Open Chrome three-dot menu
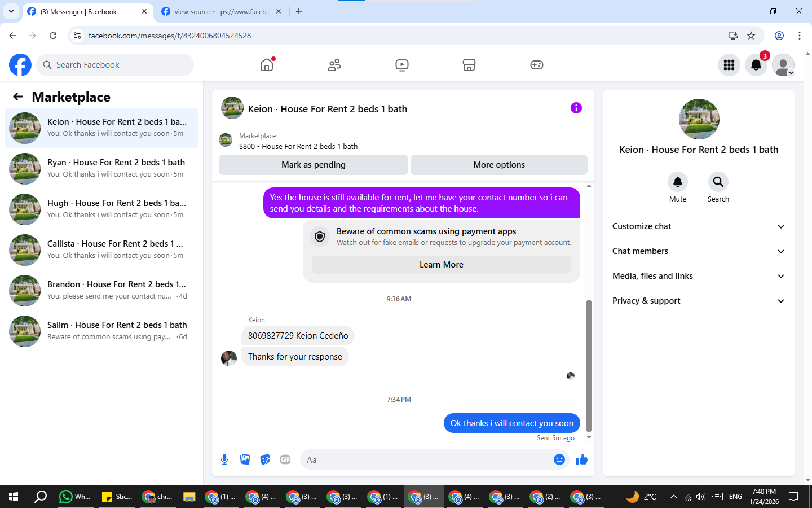The width and height of the screenshot is (812, 508). 800,36
